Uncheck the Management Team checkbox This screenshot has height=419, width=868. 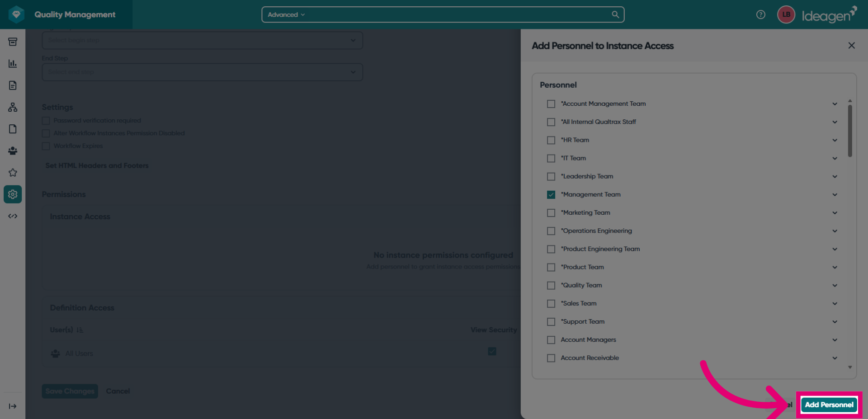tap(551, 194)
